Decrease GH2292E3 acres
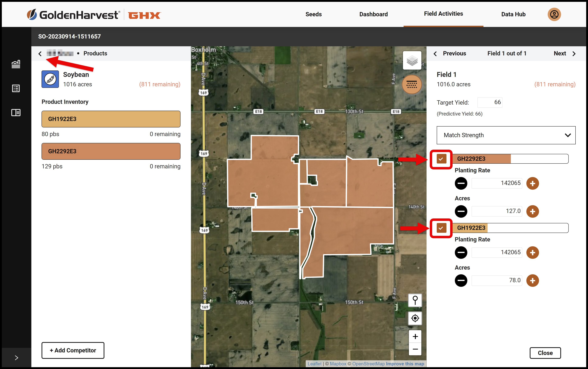This screenshot has height=369, width=588. point(461,211)
